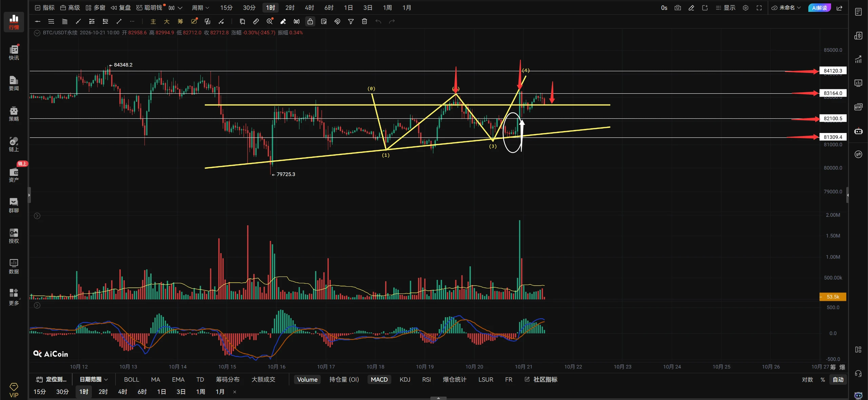Expand the 周期 period dropdown

pyautogui.click(x=200, y=7)
